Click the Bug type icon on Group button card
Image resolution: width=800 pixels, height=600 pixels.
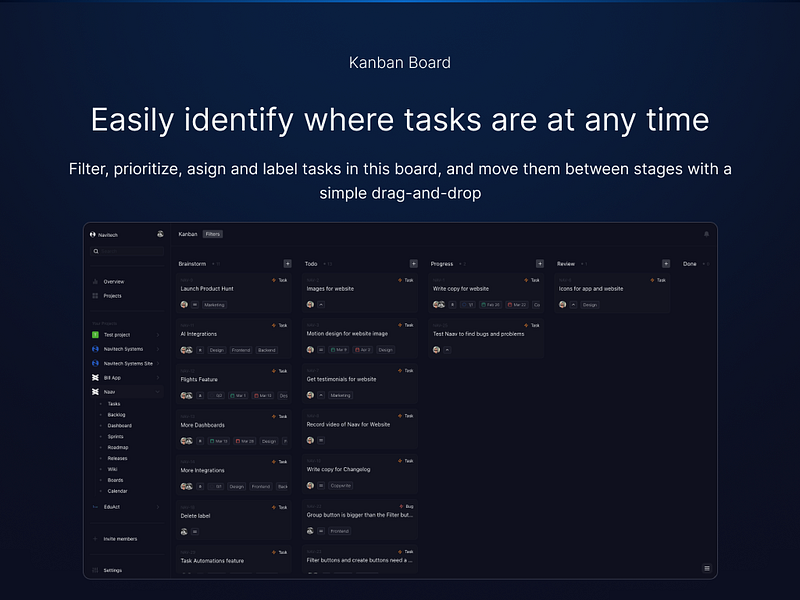[x=401, y=507]
